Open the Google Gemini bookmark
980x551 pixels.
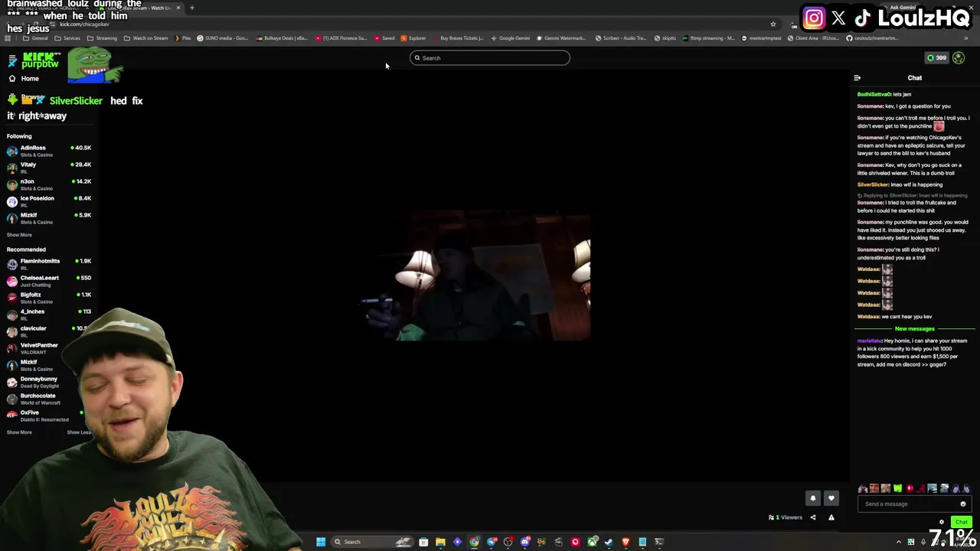click(511, 38)
